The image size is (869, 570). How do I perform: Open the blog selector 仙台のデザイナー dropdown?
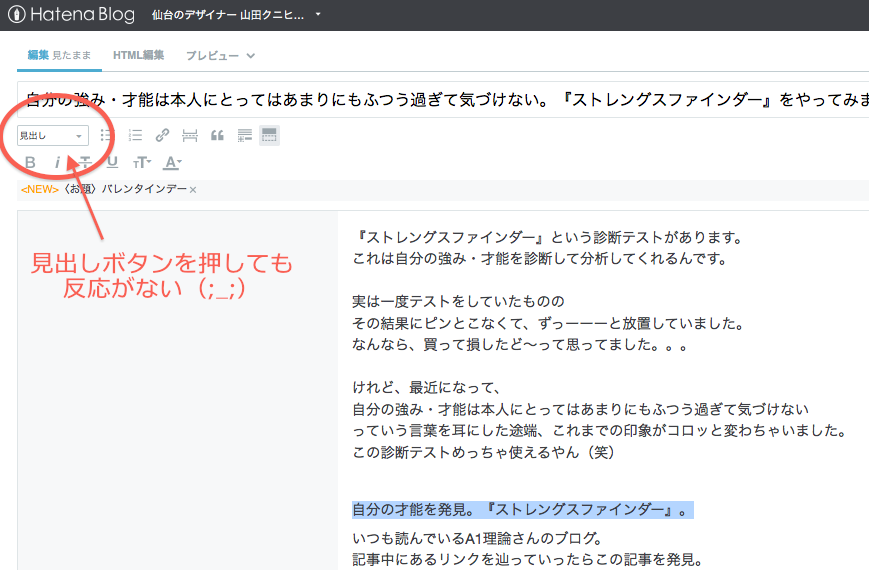point(237,15)
